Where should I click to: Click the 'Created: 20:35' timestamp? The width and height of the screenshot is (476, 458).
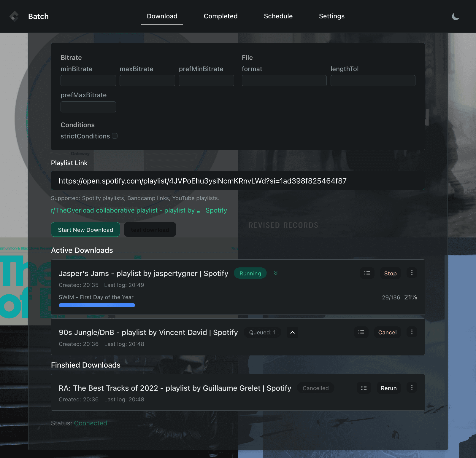79,285
